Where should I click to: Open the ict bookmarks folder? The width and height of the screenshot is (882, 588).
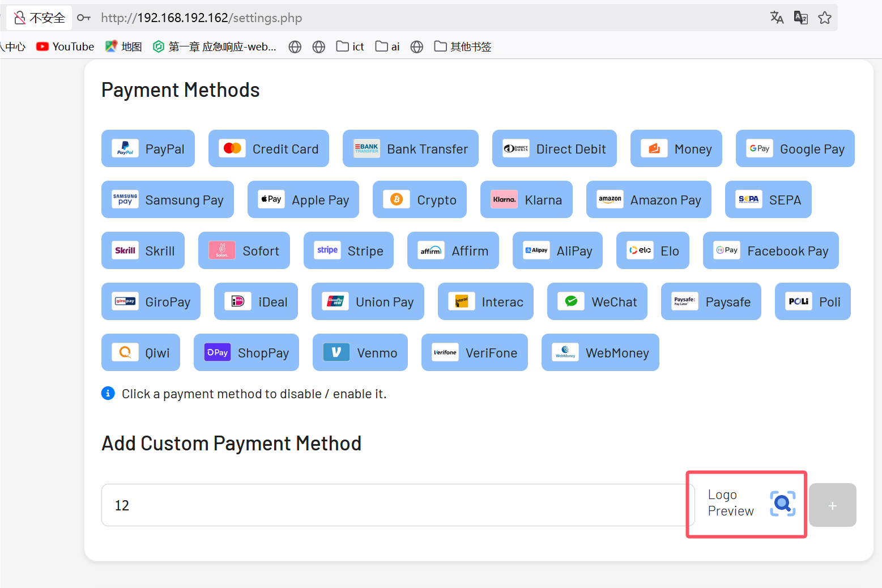[350, 46]
